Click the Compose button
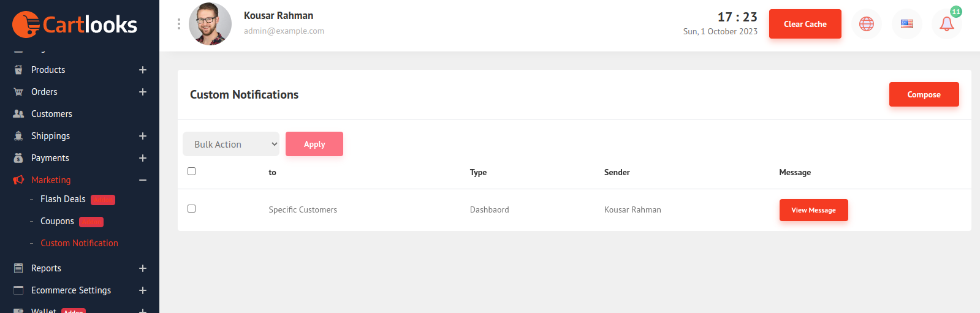The width and height of the screenshot is (980, 313). pos(924,94)
